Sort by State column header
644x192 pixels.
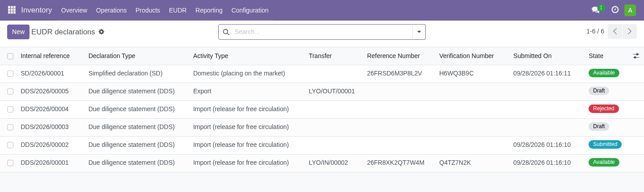click(x=596, y=56)
